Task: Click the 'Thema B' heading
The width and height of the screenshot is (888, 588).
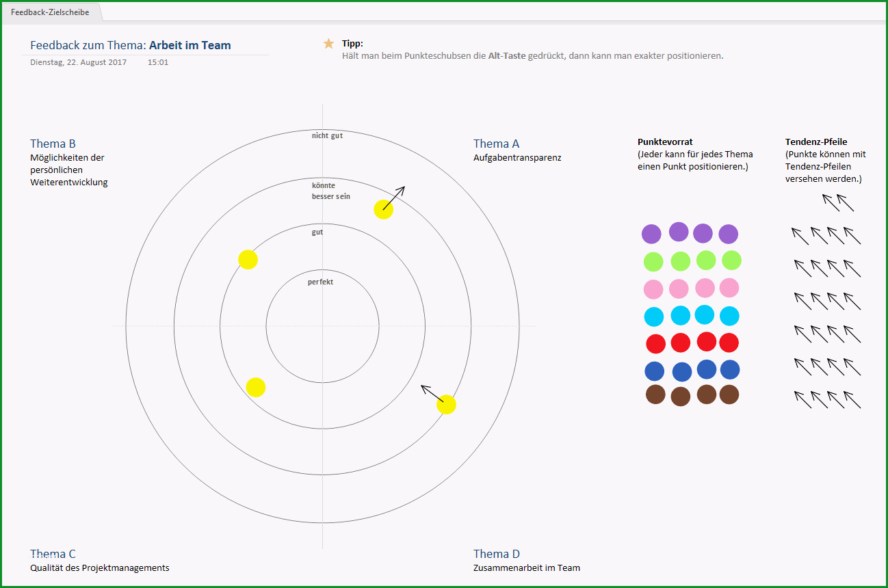Action: click(53, 144)
